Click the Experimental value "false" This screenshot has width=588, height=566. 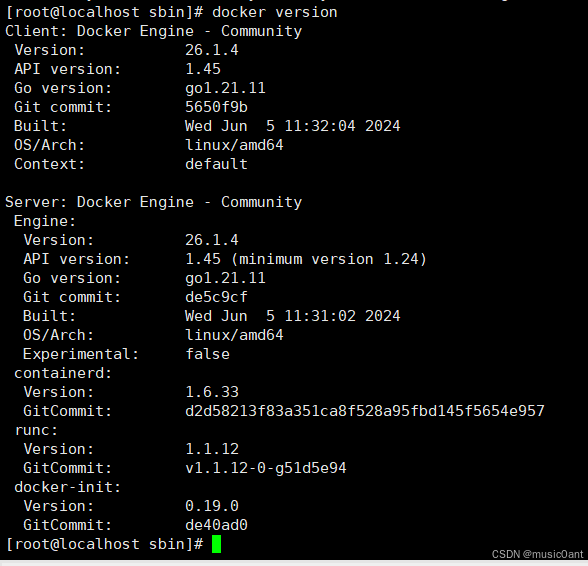(x=207, y=354)
